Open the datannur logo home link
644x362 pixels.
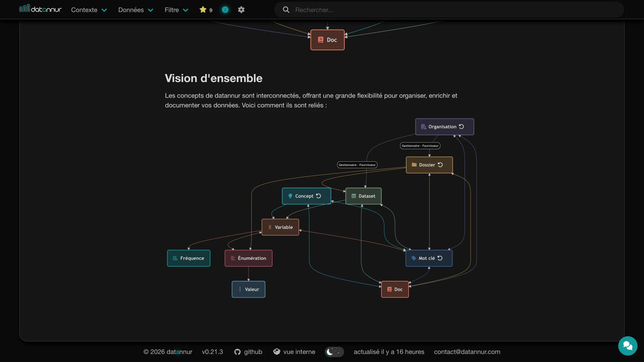click(40, 9)
